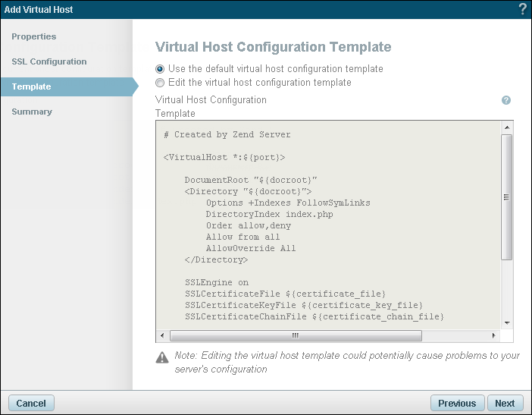Screen dimensions: 532x415
Task: Click the template help icon
Action: [506, 100]
